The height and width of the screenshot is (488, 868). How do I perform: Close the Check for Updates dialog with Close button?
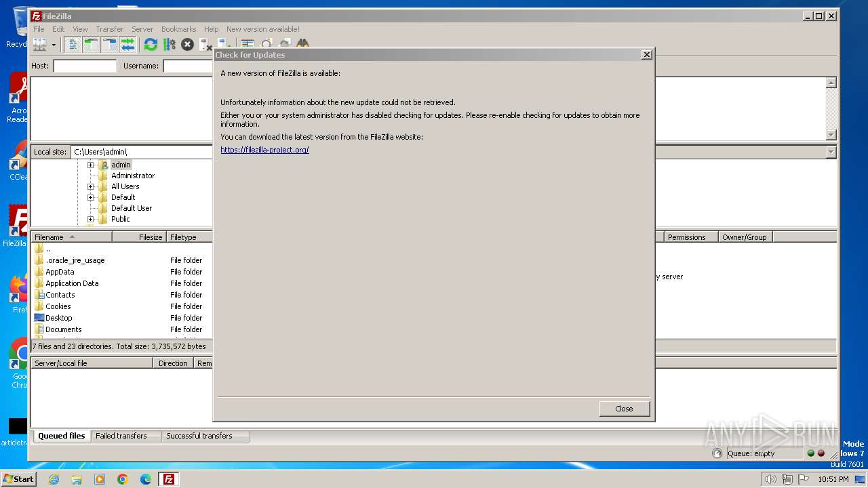point(624,409)
